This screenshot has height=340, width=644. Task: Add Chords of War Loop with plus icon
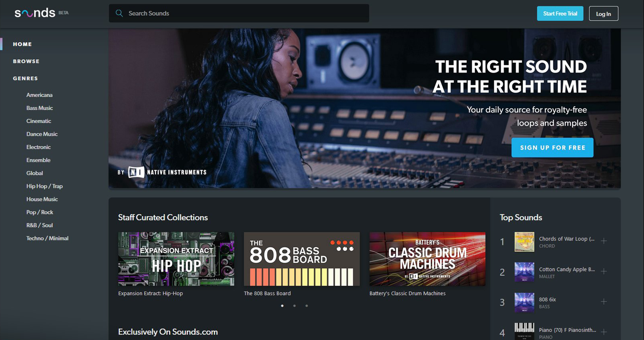(x=604, y=241)
